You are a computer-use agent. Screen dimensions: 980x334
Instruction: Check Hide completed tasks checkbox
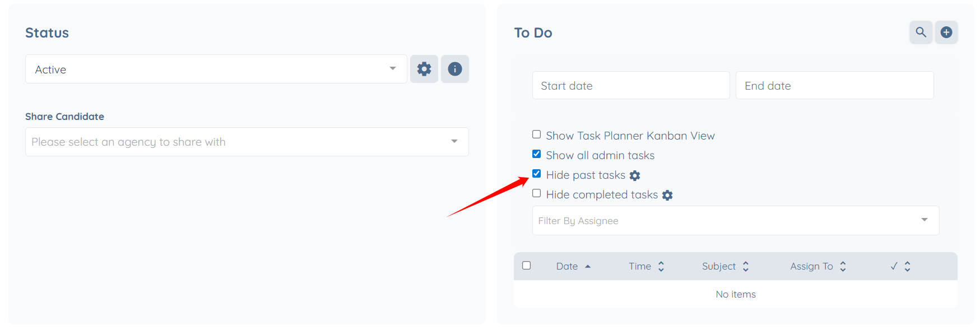click(x=536, y=193)
